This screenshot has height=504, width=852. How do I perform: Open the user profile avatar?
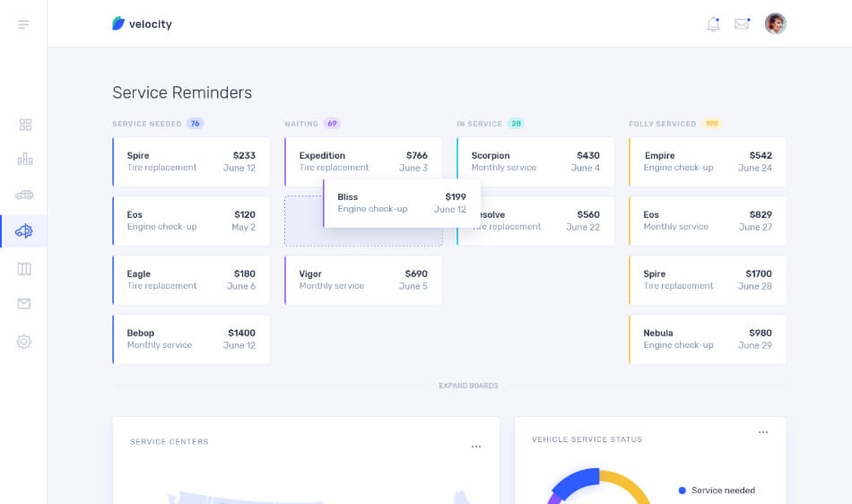click(775, 24)
